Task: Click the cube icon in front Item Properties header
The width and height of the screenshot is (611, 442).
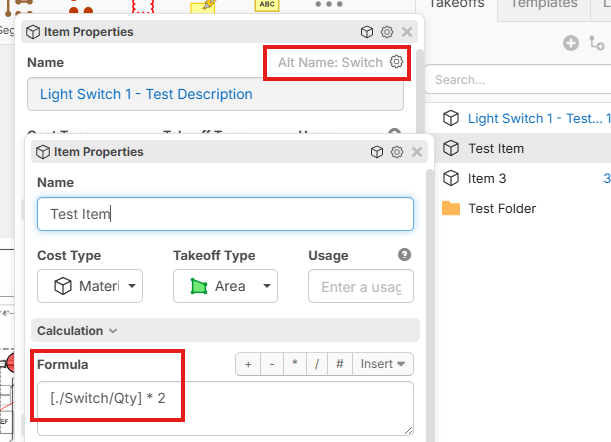Action: pos(377,152)
